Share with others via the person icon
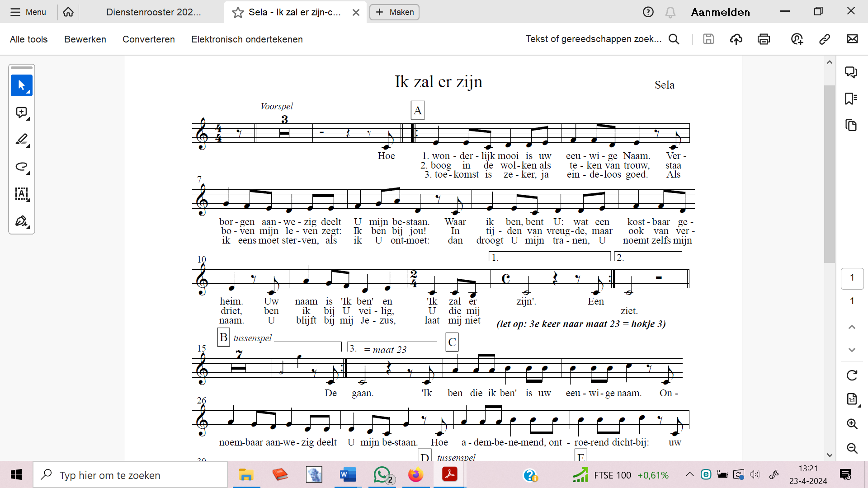The width and height of the screenshot is (868, 488). click(x=797, y=39)
